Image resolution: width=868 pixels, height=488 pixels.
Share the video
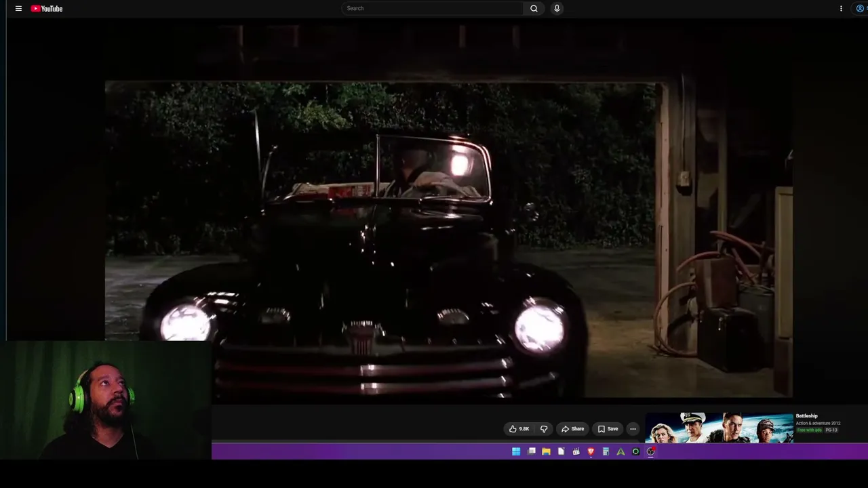tap(572, 429)
